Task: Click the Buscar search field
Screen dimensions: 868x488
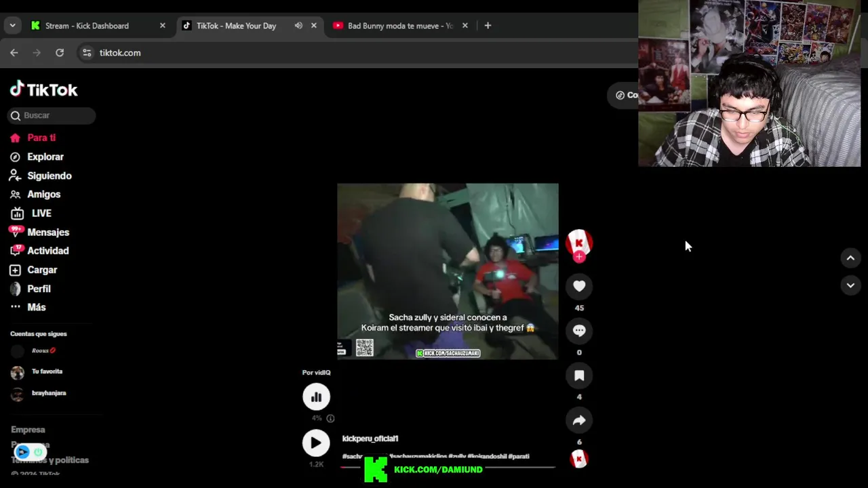Action: click(x=52, y=115)
